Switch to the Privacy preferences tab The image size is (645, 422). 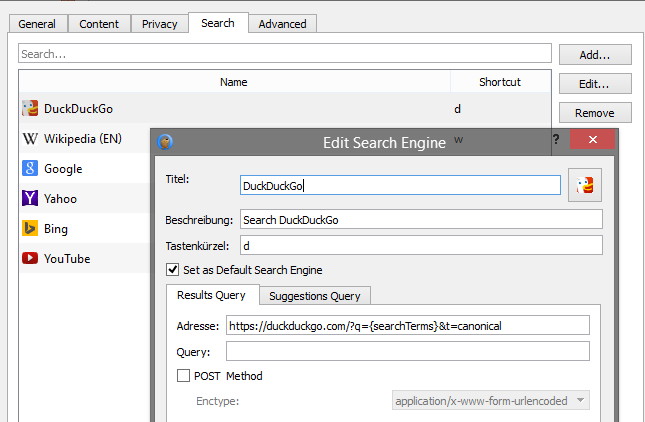coord(160,24)
